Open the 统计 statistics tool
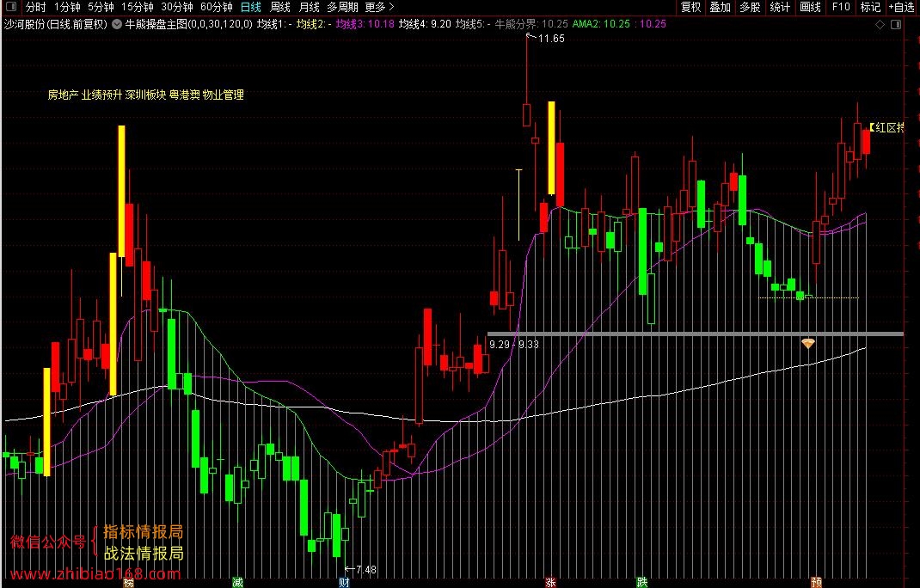 coord(780,7)
